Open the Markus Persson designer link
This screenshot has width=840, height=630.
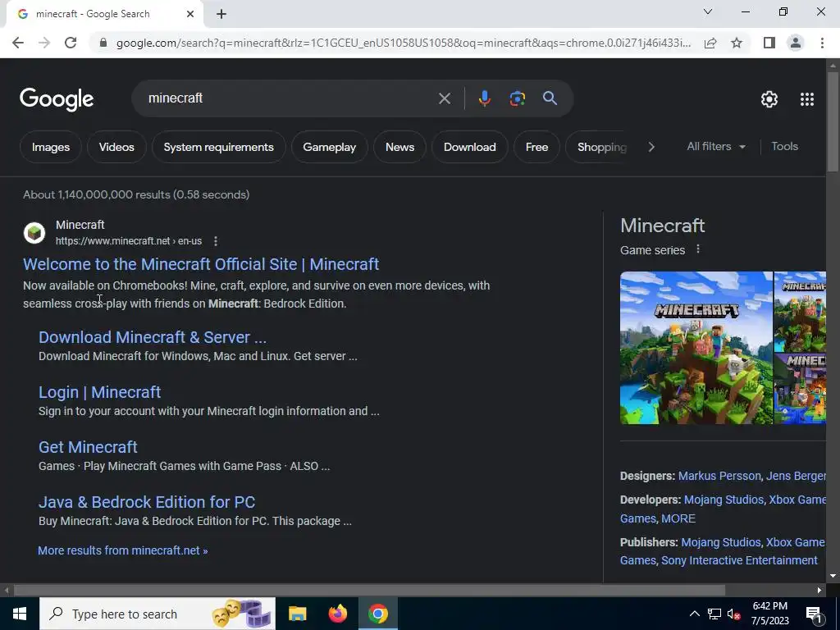[719, 476]
